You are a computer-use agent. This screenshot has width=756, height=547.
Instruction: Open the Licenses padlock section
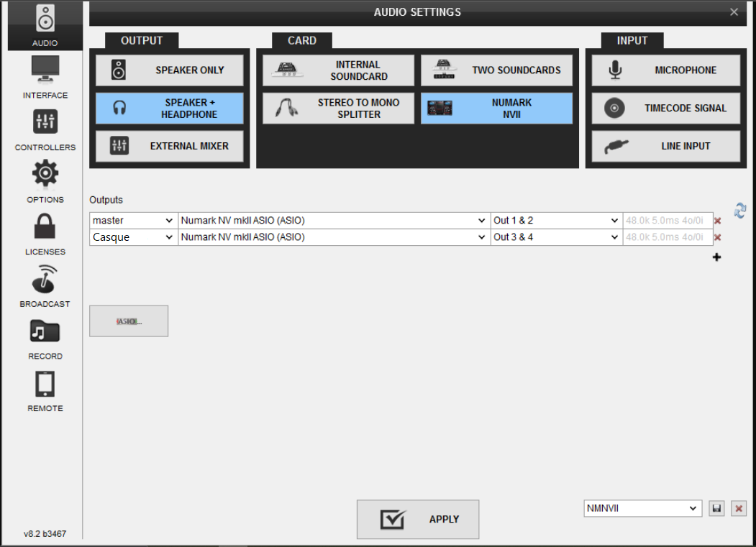(x=45, y=234)
